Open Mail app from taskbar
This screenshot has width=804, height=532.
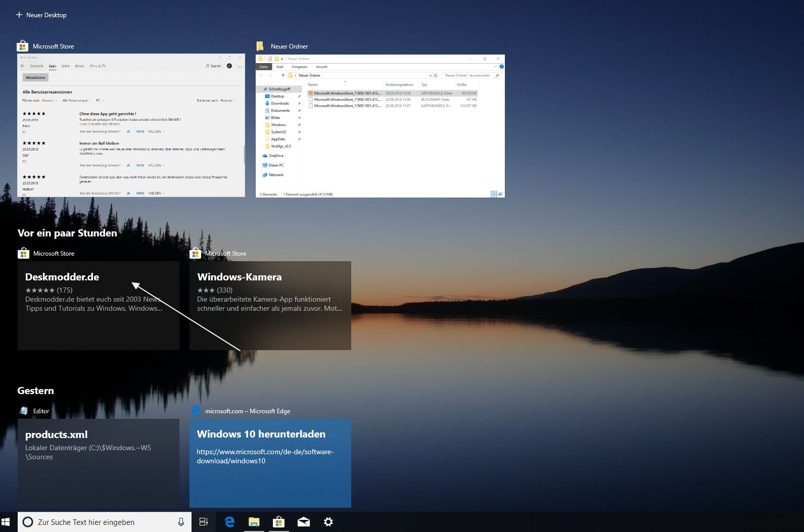pos(303,522)
